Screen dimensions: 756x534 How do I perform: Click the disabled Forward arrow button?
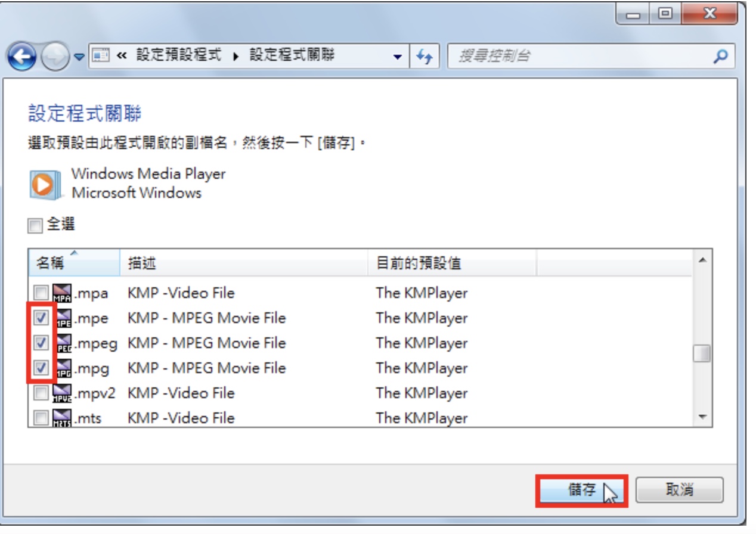[x=55, y=58]
